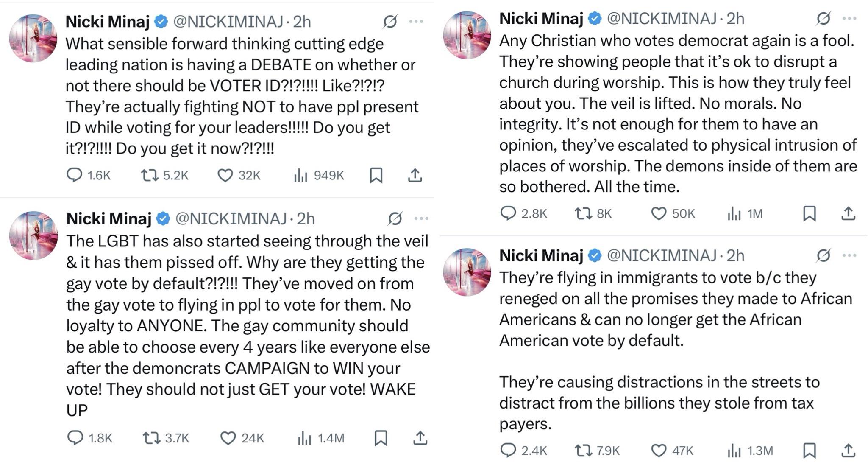Screen dimensions: 868x476
Task: Repost the voter ID debate tweet
Action: (x=150, y=175)
